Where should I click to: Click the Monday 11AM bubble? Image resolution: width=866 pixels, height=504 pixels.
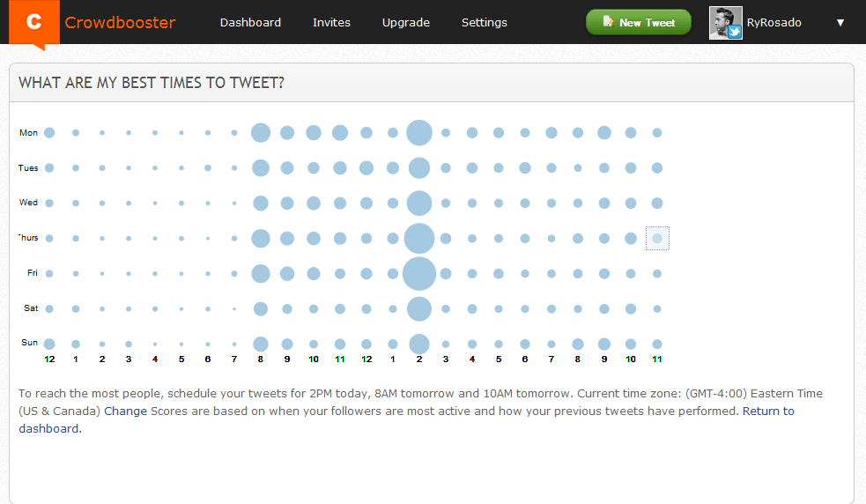[340, 133]
